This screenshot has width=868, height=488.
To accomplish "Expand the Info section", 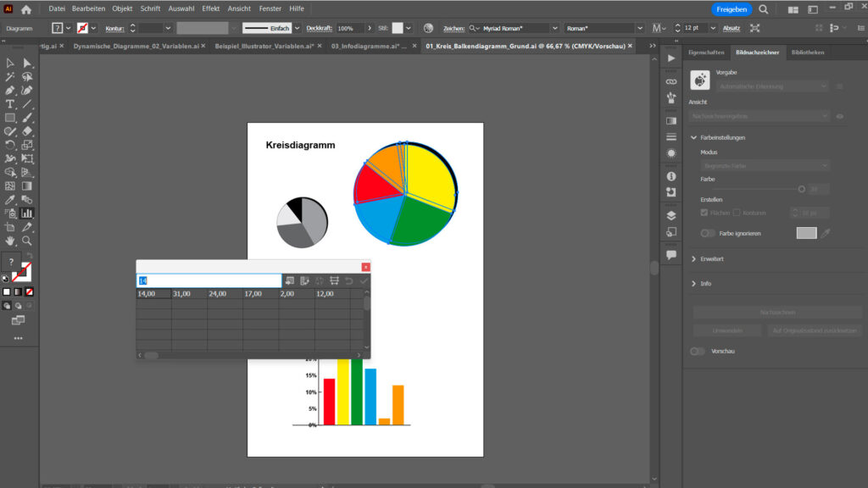I will (x=694, y=283).
